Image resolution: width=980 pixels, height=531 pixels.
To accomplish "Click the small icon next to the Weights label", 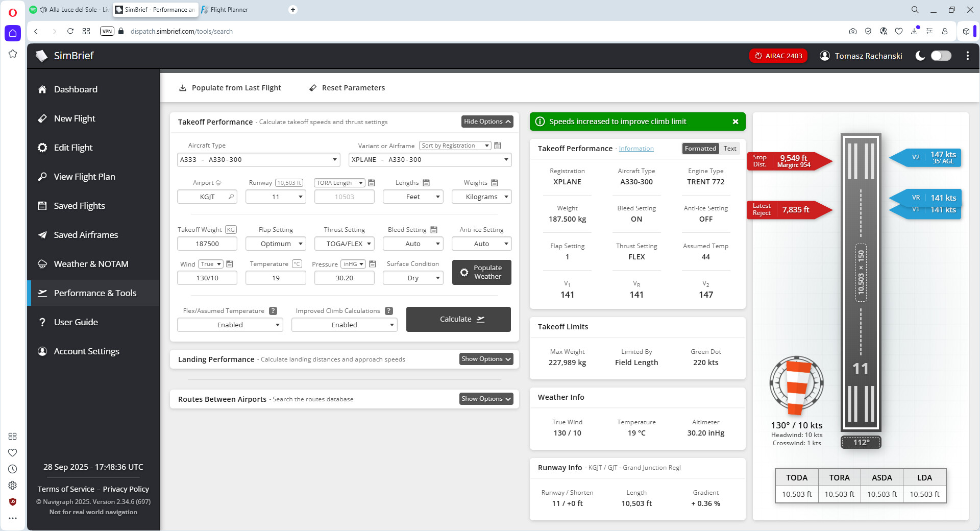I will pos(495,183).
